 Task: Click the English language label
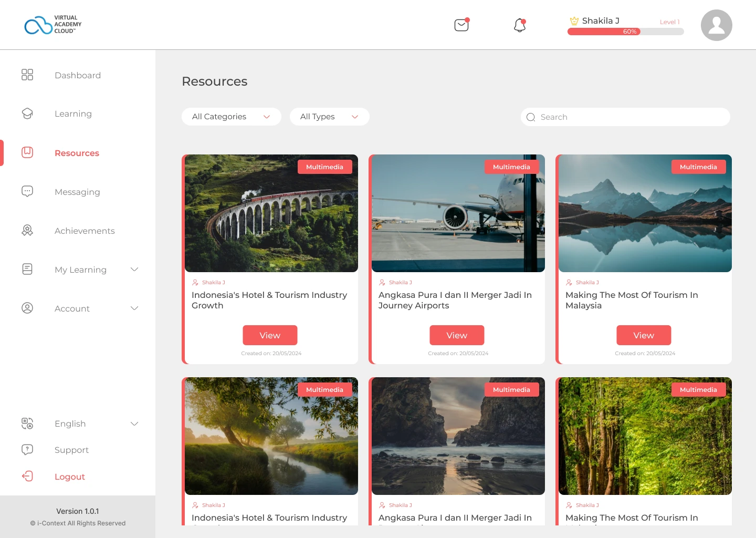70,424
